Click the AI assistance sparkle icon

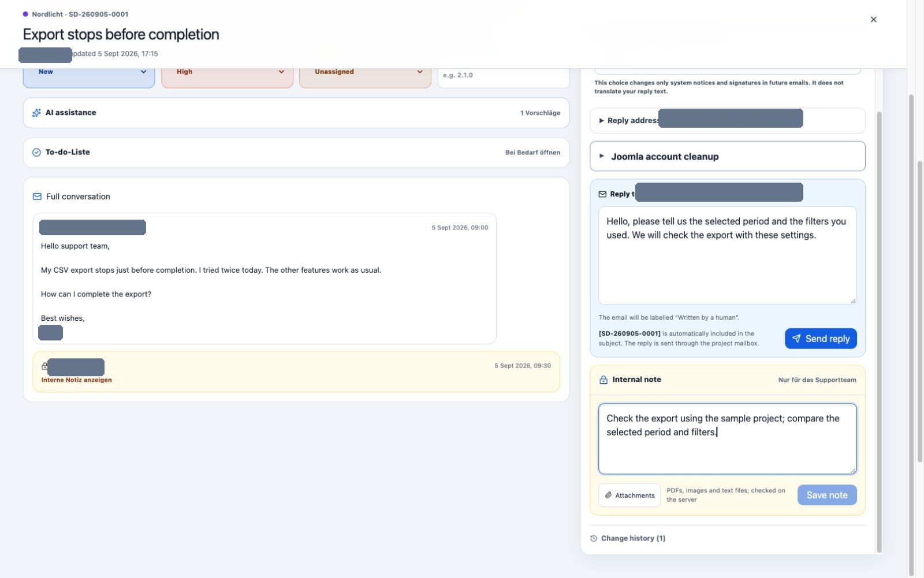[x=36, y=113]
